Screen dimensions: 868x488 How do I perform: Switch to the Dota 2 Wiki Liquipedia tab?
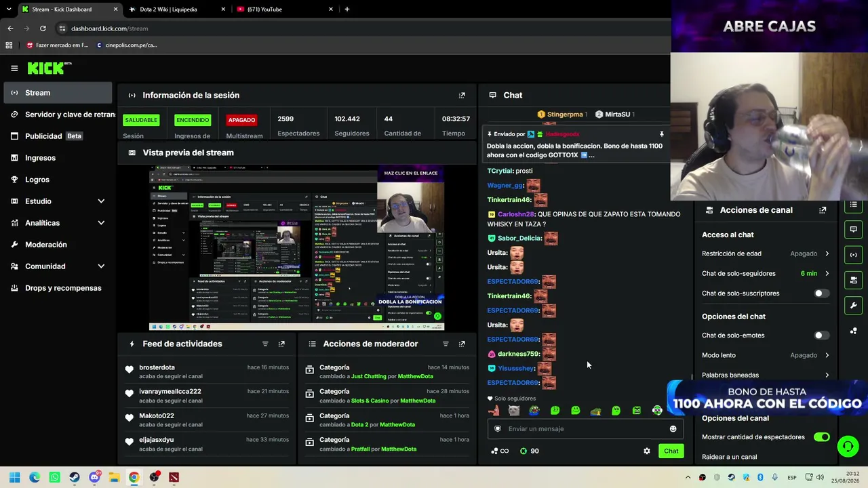click(176, 9)
